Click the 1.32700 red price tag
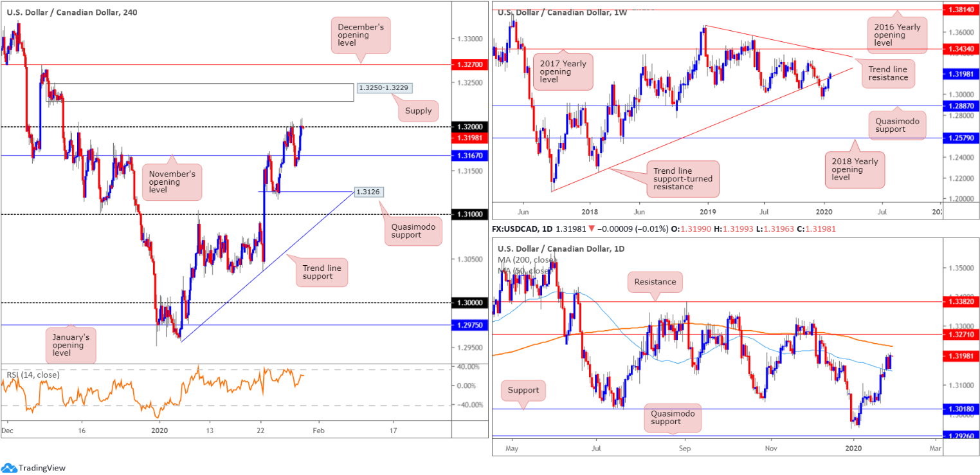980x475 pixels. pyautogui.click(x=468, y=65)
